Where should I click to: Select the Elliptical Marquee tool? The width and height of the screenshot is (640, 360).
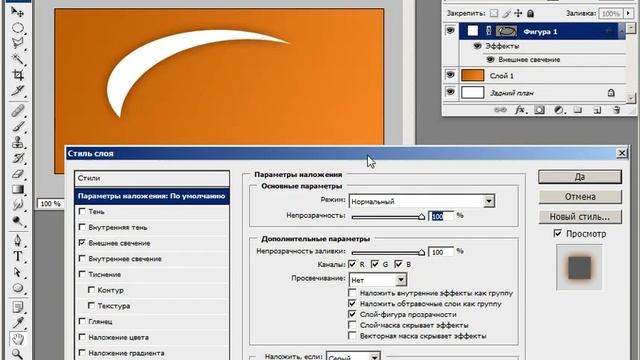click(18, 28)
